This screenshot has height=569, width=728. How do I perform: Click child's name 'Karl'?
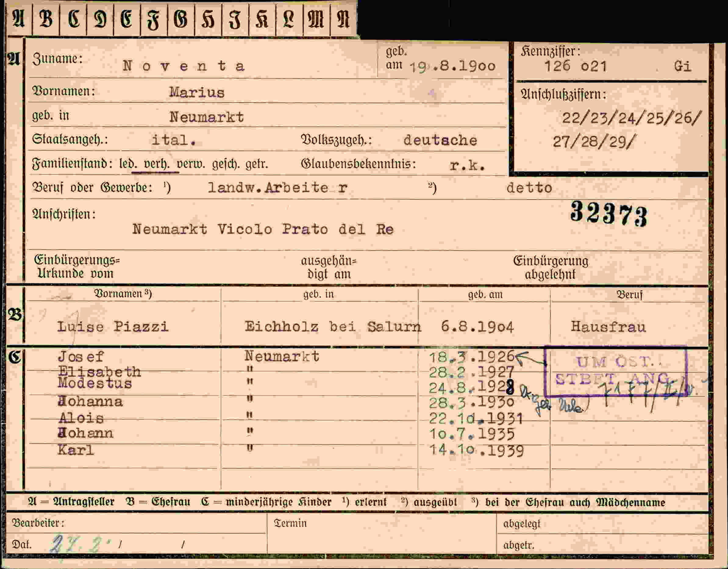coord(76,450)
